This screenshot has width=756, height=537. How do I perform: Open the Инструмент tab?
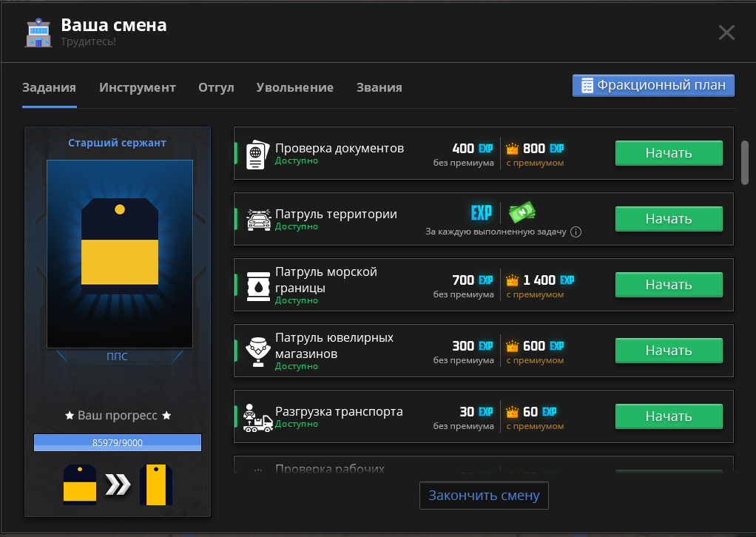(138, 88)
